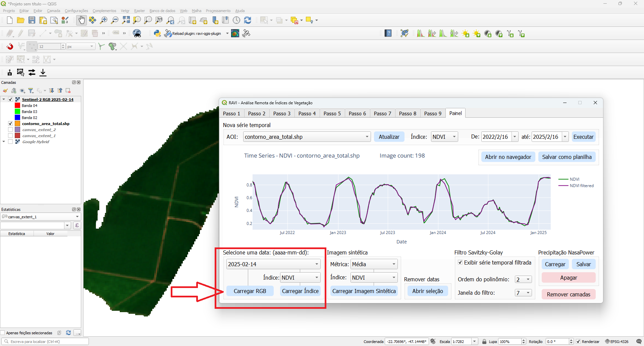The height and width of the screenshot is (346, 644).
Task: Toggle the Renderizar checkbox in status bar
Action: (x=578, y=341)
